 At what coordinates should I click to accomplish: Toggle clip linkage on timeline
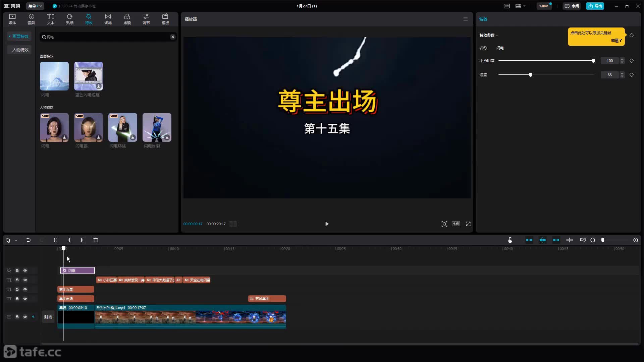click(556, 240)
